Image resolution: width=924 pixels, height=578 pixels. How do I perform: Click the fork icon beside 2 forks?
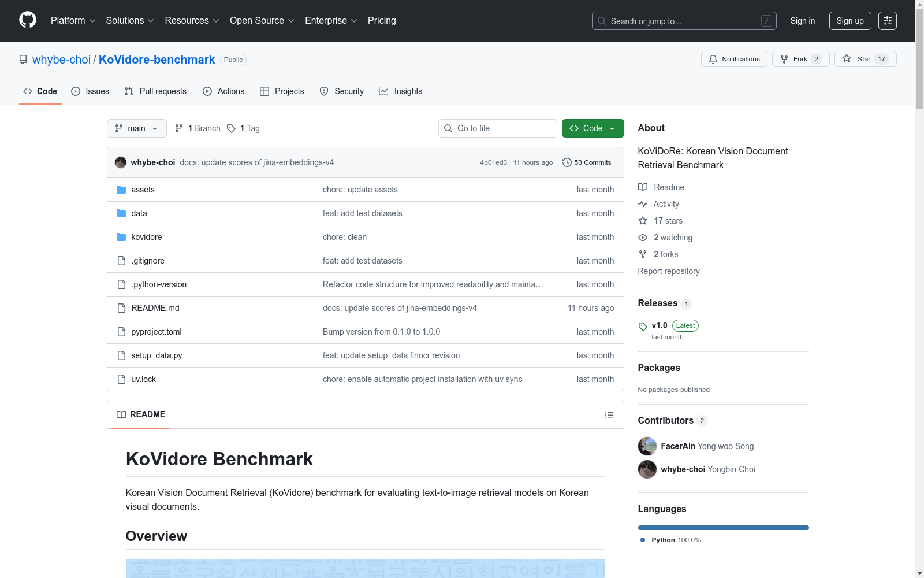point(643,254)
